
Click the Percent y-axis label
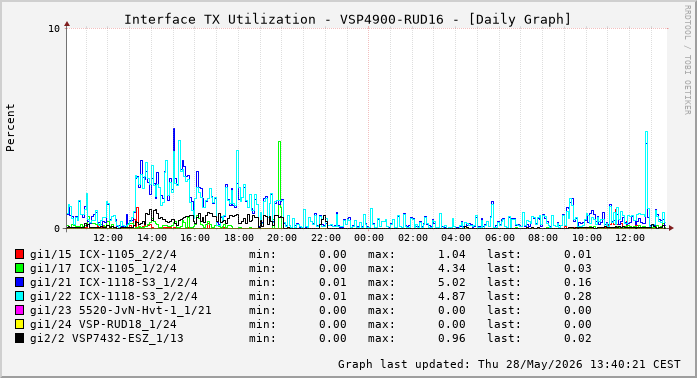click(10, 128)
